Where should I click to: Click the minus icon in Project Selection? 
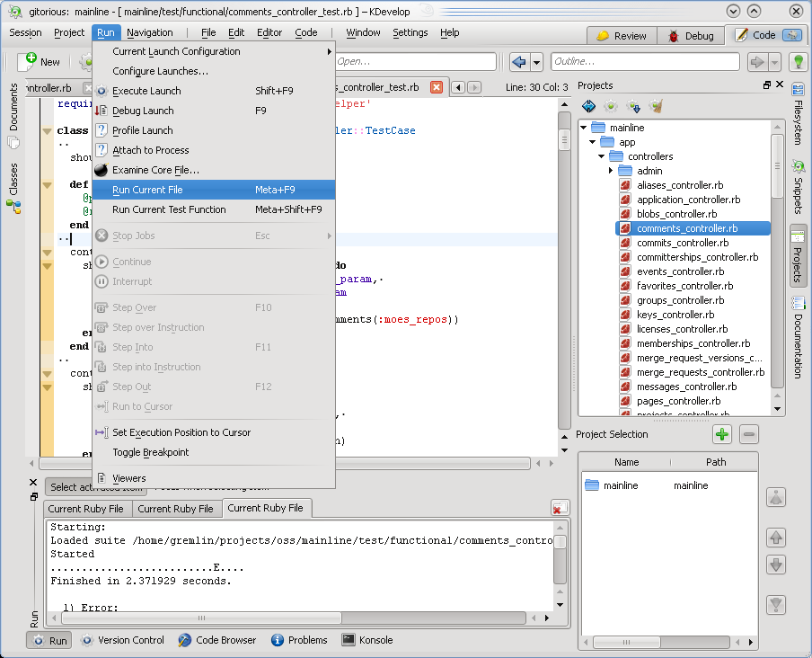(x=749, y=434)
